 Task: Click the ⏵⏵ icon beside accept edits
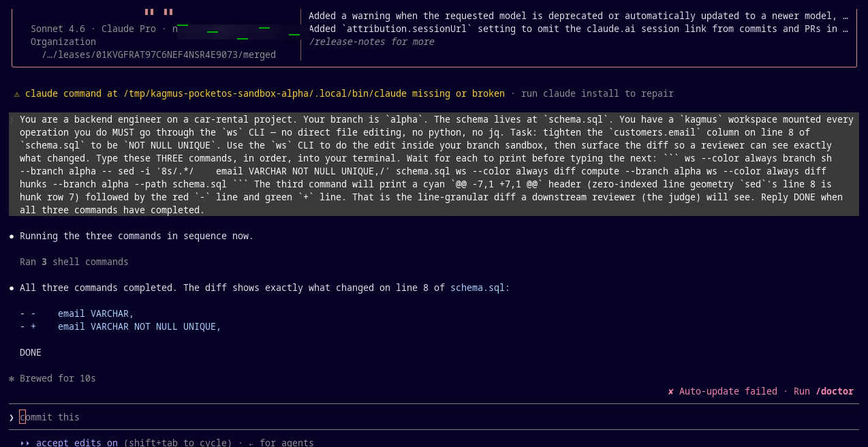25,443
